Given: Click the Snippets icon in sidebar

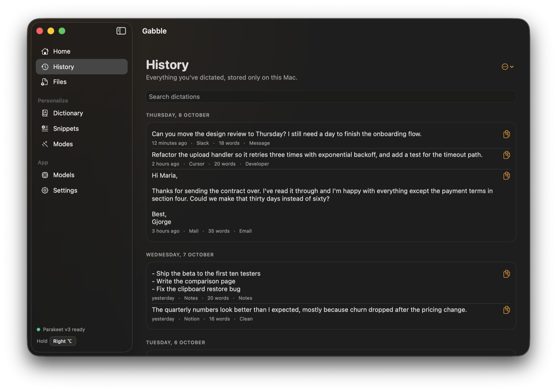Looking at the screenshot, I should 45,129.
